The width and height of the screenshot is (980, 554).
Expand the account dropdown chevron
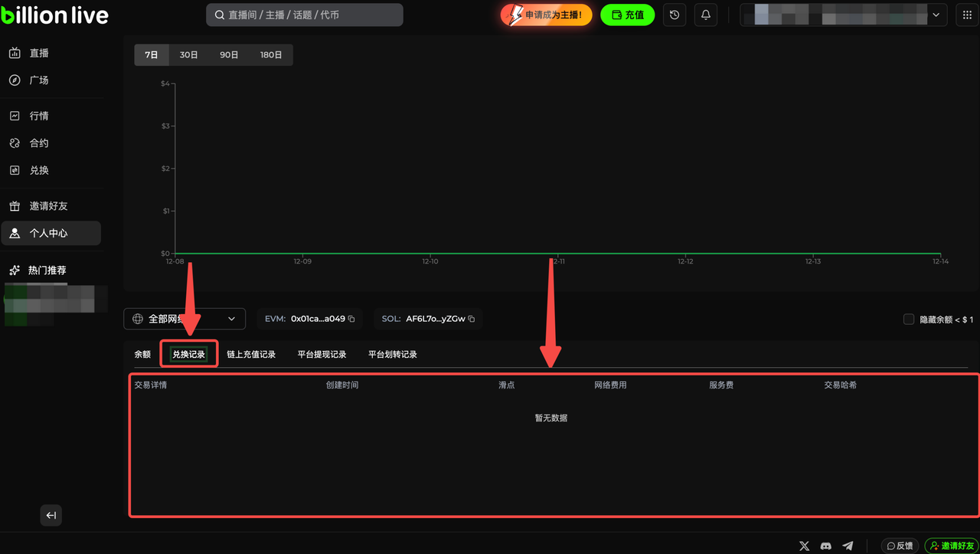[936, 15]
